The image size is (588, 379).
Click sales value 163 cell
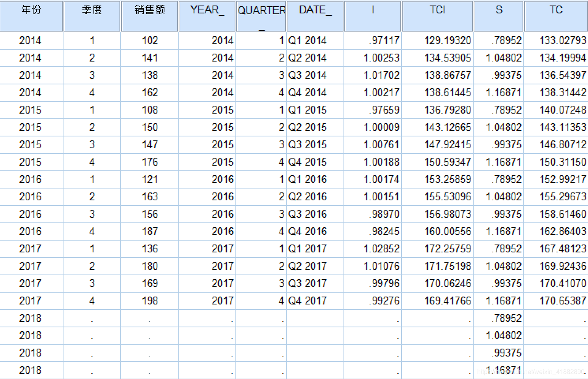tap(149, 197)
